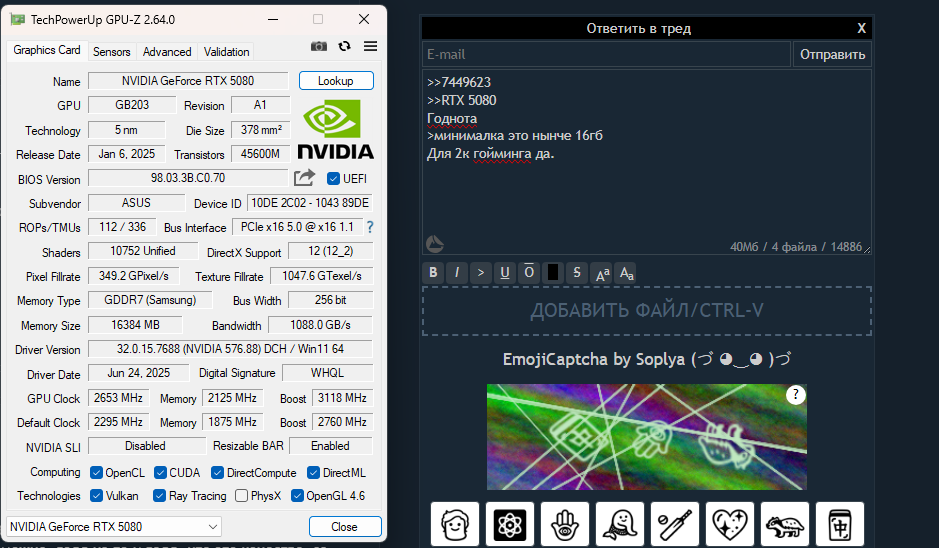Click into the reply message textarea
Image resolution: width=939 pixels, height=548 pixels.
(647, 162)
